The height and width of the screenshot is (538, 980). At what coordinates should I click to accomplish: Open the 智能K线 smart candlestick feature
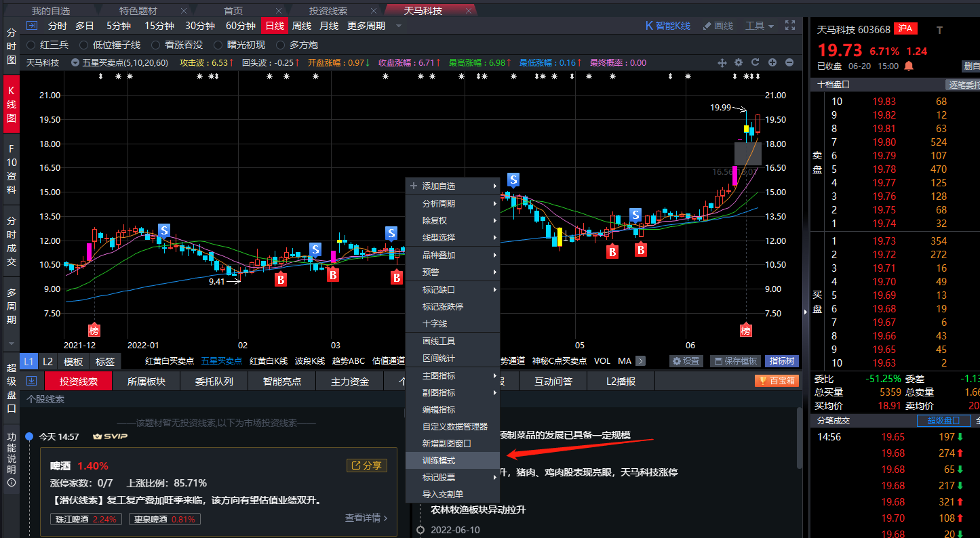(x=667, y=26)
